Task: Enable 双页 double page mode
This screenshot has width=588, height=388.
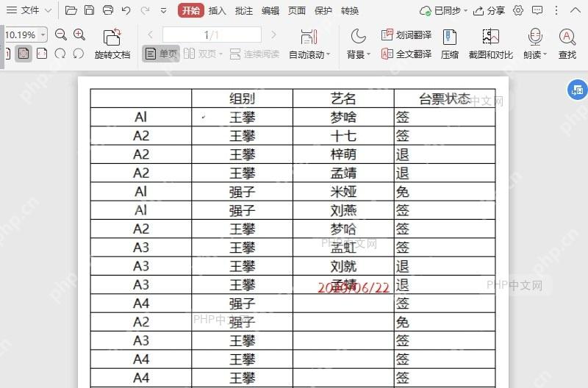Action: pyautogui.click(x=203, y=54)
